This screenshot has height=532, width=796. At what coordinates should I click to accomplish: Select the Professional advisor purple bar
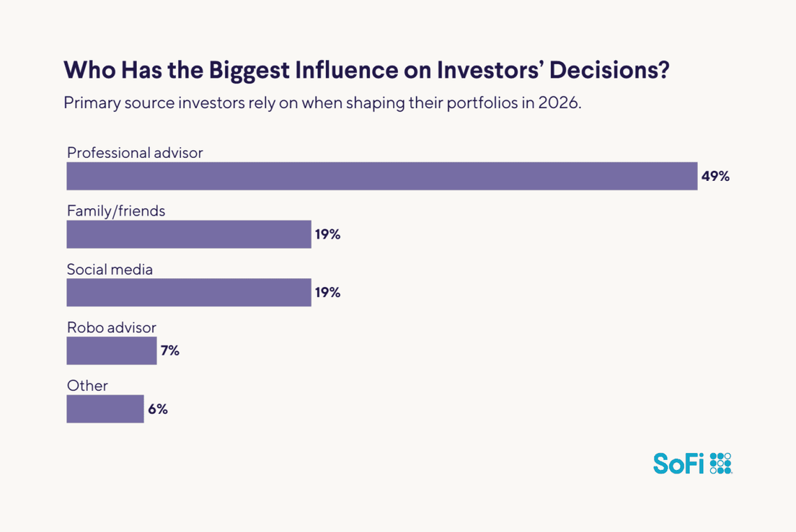[x=382, y=176]
